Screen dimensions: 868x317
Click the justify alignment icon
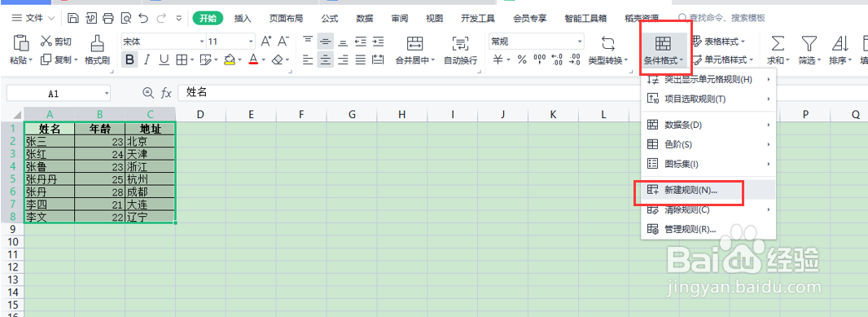tap(361, 59)
